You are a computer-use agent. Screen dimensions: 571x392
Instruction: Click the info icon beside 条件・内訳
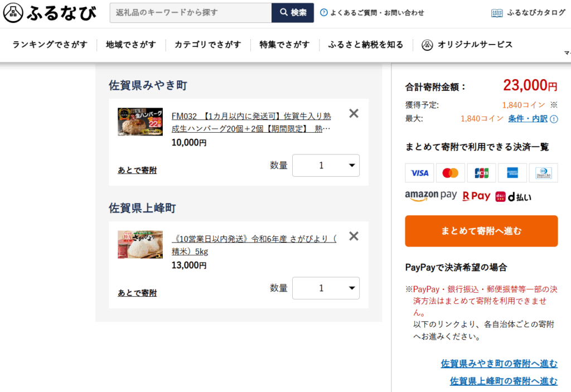point(554,119)
